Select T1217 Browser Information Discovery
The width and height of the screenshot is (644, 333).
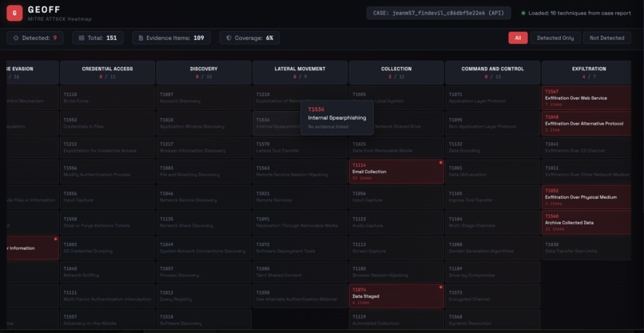(204, 148)
